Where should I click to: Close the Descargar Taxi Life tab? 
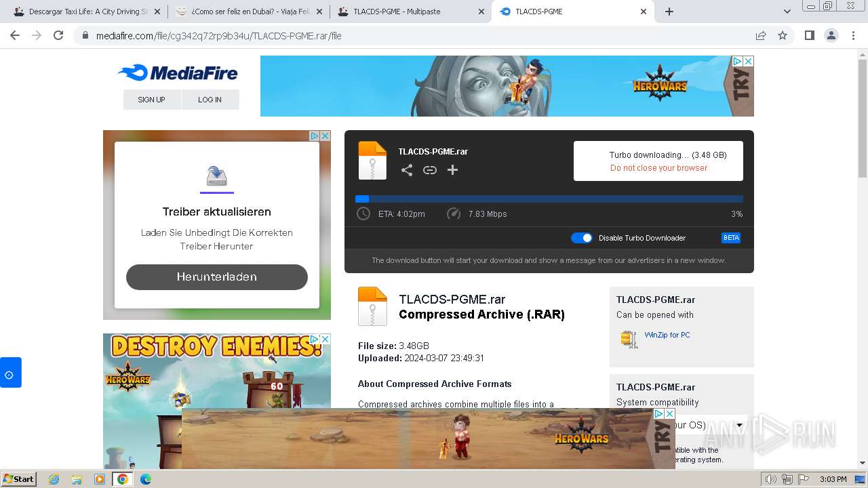tap(157, 12)
